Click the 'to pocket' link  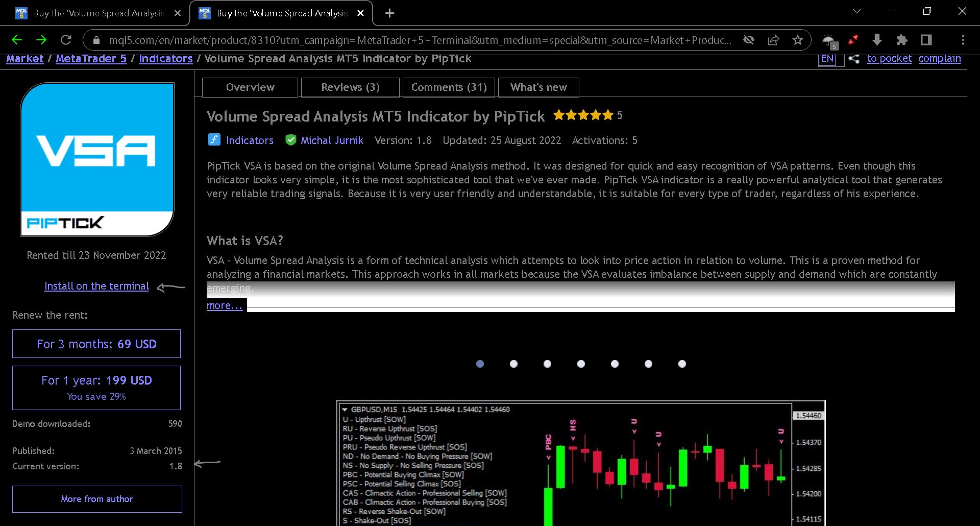[889, 59]
